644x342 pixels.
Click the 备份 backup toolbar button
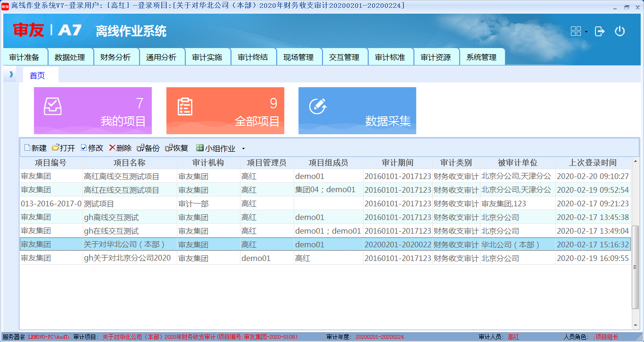(x=149, y=148)
